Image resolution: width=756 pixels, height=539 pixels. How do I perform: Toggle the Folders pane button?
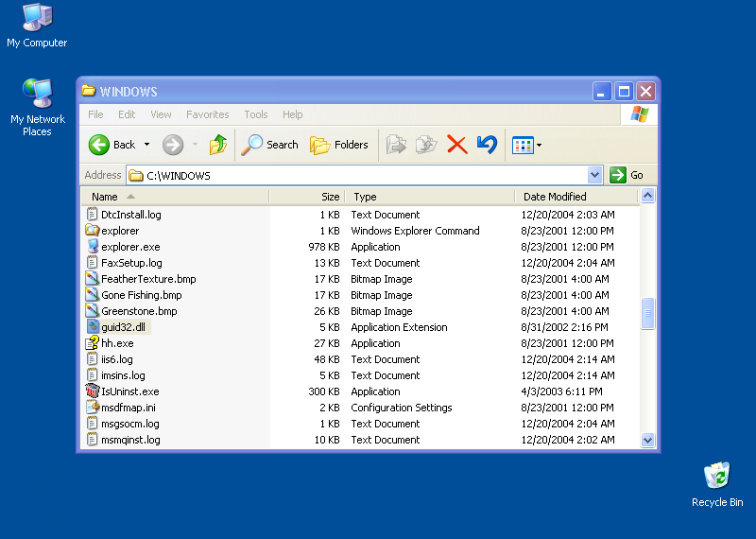coord(339,145)
